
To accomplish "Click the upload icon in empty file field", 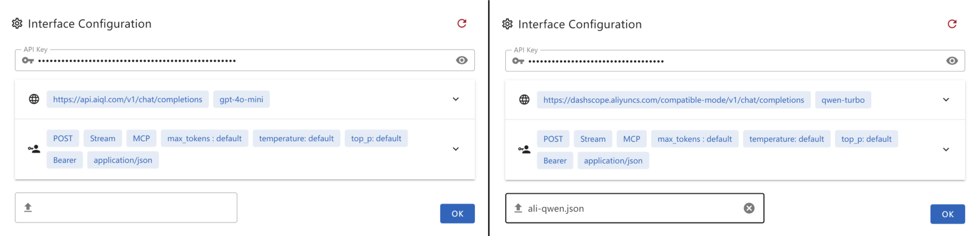I will [x=28, y=207].
